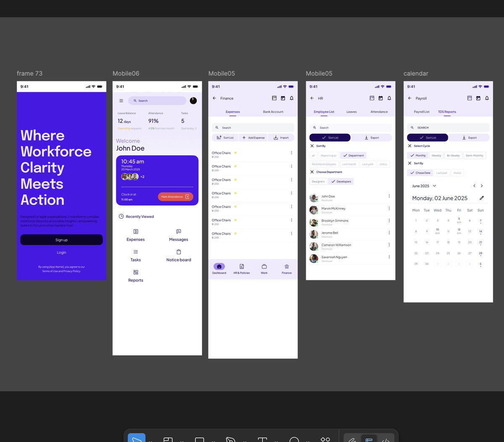Screen dimensions: 504x442
Task: Click the Mark Attendance button
Action: [176, 196]
